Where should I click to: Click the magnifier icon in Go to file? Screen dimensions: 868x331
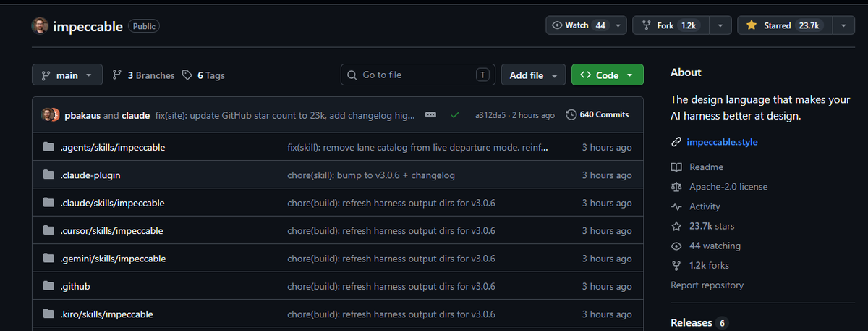(352, 75)
